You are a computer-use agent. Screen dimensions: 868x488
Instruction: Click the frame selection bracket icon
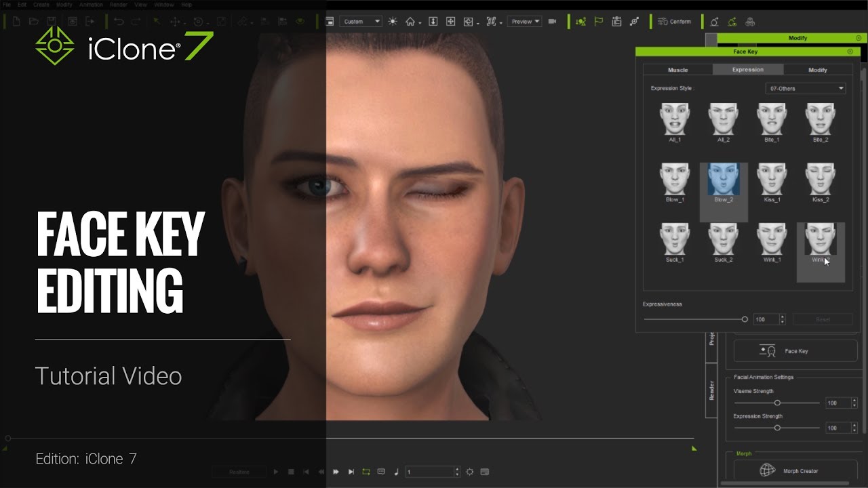click(x=491, y=22)
